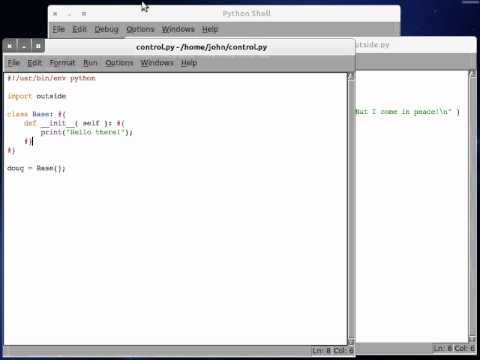This screenshot has height=360, width=480.
Task: Open Run menu in control.py editor
Action: 90,63
